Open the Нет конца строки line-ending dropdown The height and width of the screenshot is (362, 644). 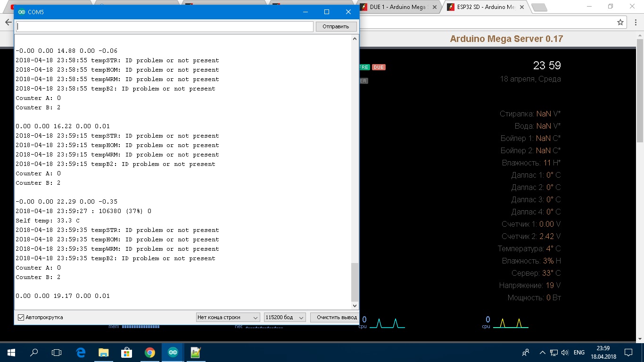[x=228, y=318]
